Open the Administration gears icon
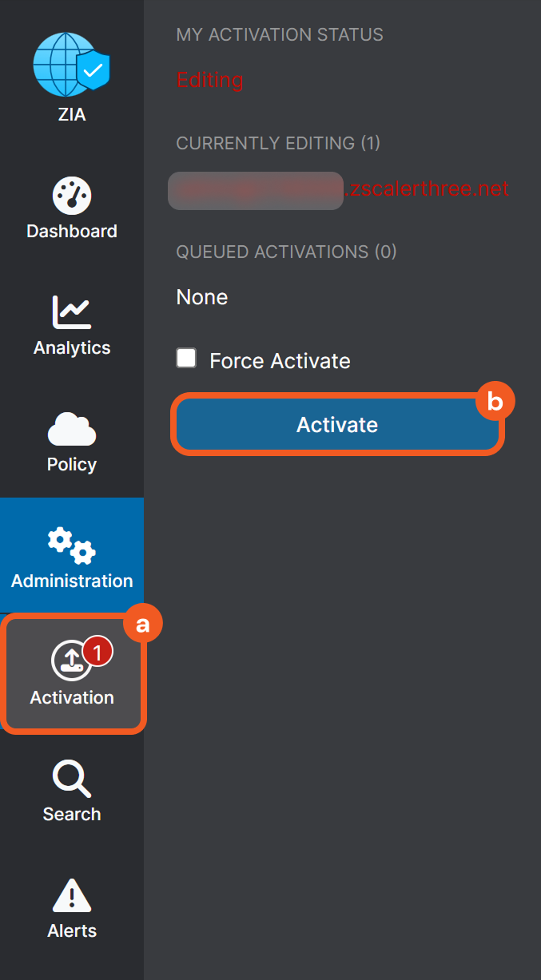 coord(72,546)
